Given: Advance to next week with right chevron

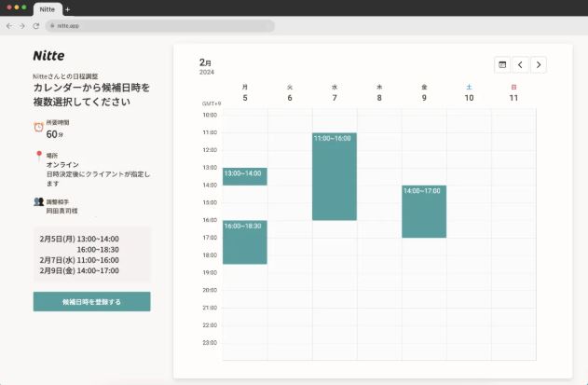Looking at the screenshot, I should [x=538, y=64].
